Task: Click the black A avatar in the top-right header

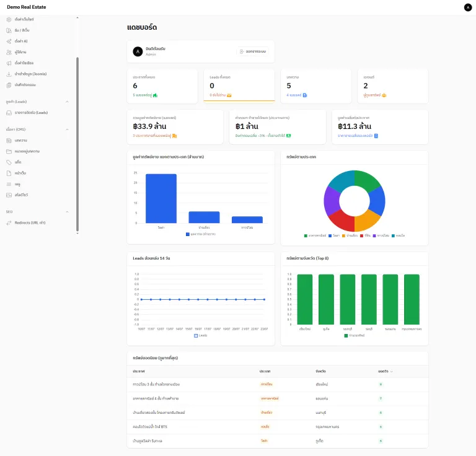Action: pyautogui.click(x=468, y=7)
